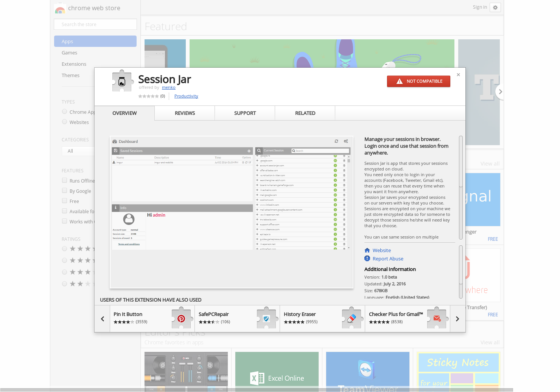Show previous related extensions with left arrow
560x392 pixels.
pos(102,319)
